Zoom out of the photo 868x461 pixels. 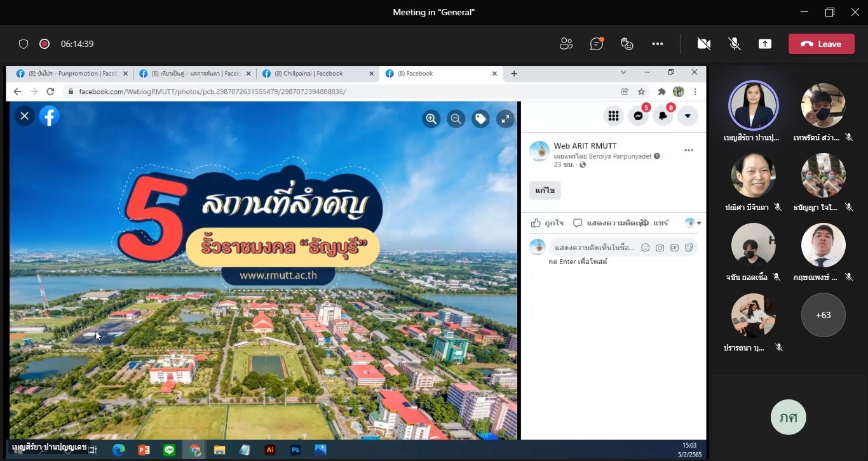(x=456, y=119)
